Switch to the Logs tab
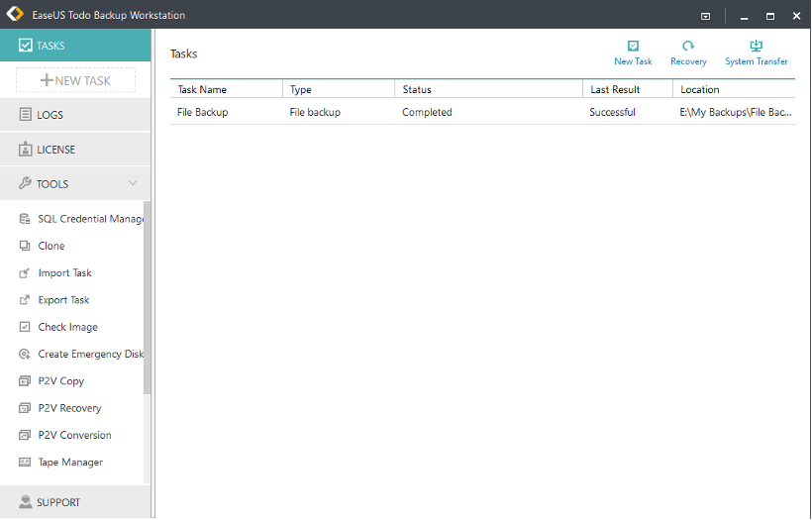The height and width of the screenshot is (520, 812). (x=50, y=115)
